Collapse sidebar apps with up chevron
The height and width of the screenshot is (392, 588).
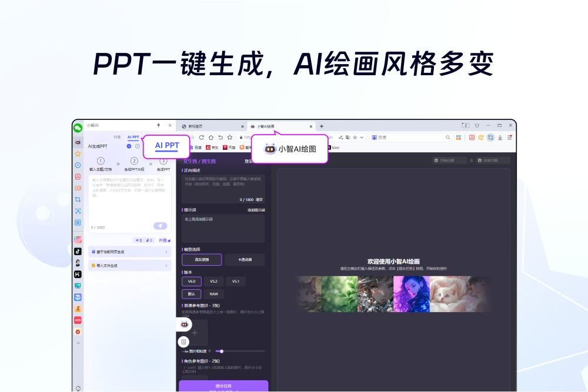[x=78, y=343]
